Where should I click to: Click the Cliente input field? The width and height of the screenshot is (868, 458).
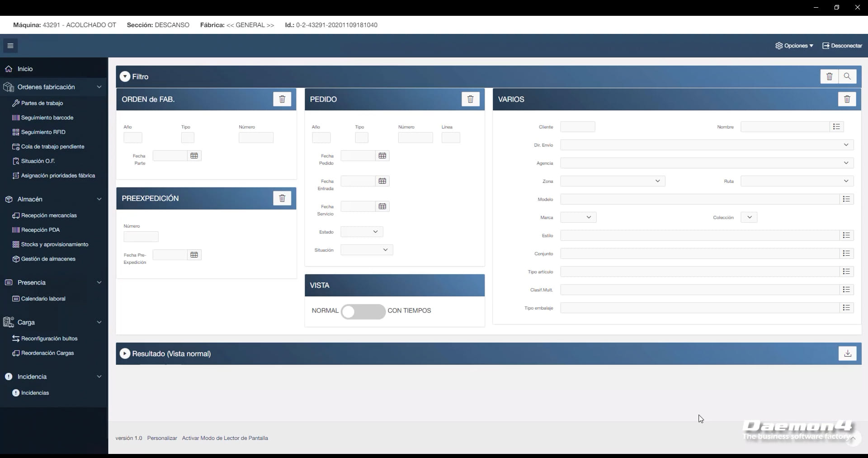(577, 127)
